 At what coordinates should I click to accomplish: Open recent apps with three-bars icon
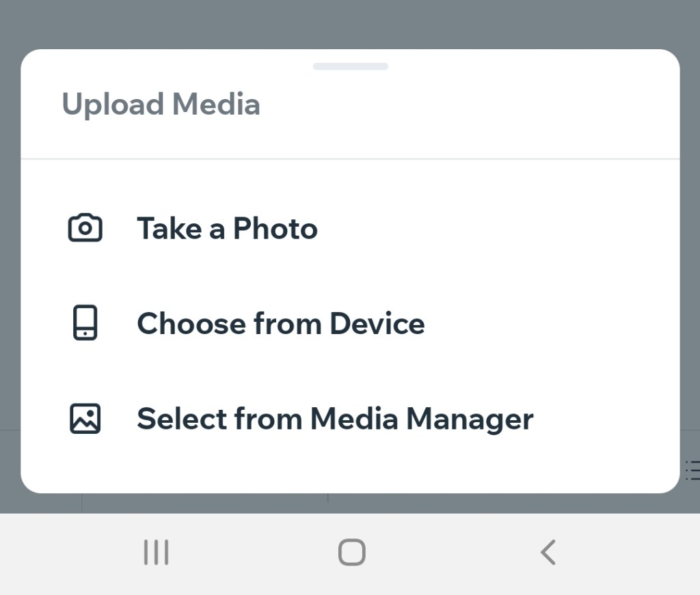point(156,552)
